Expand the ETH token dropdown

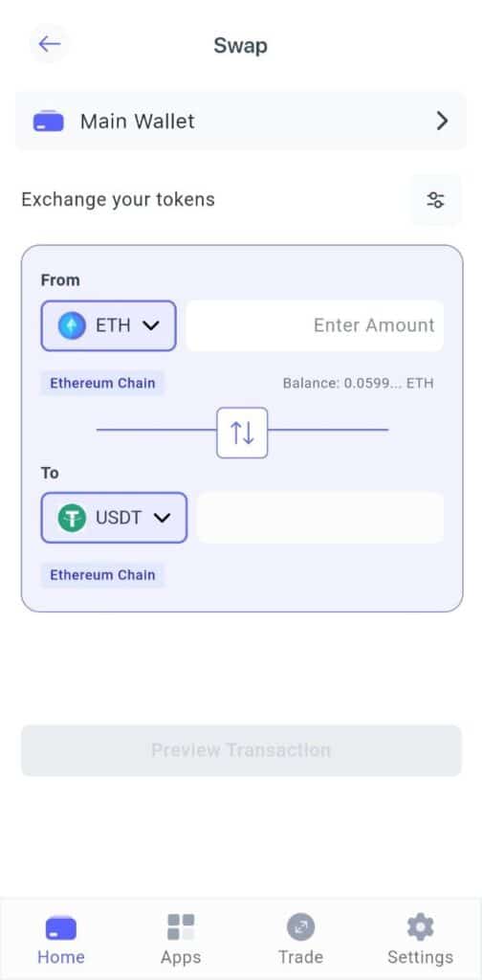pyautogui.click(x=109, y=325)
